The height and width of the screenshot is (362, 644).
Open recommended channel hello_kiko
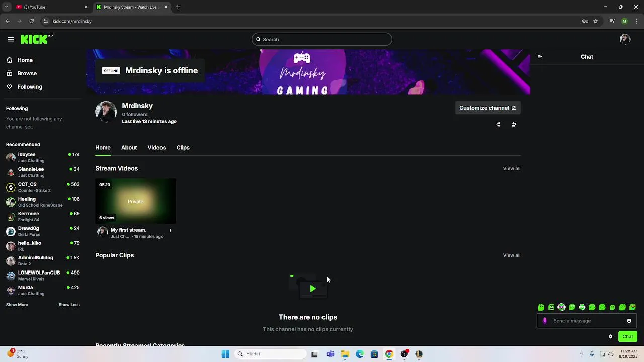click(x=43, y=246)
